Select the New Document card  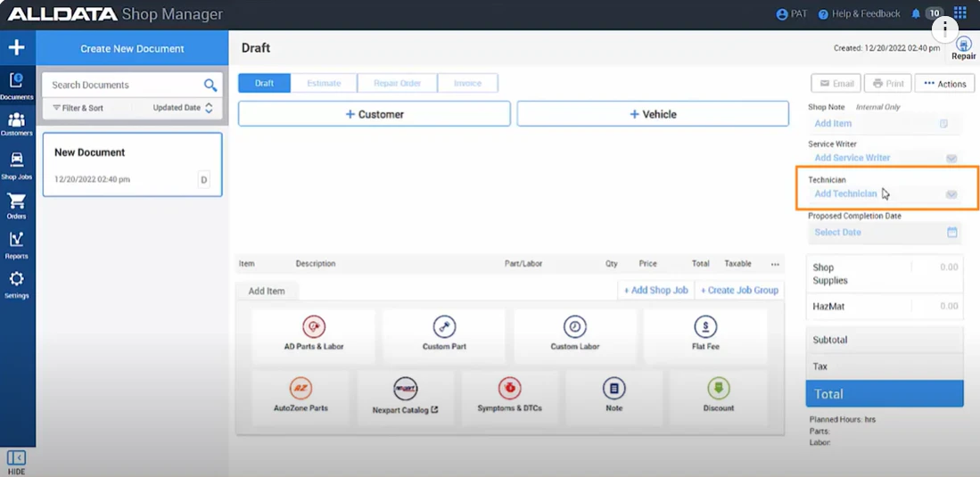click(133, 165)
